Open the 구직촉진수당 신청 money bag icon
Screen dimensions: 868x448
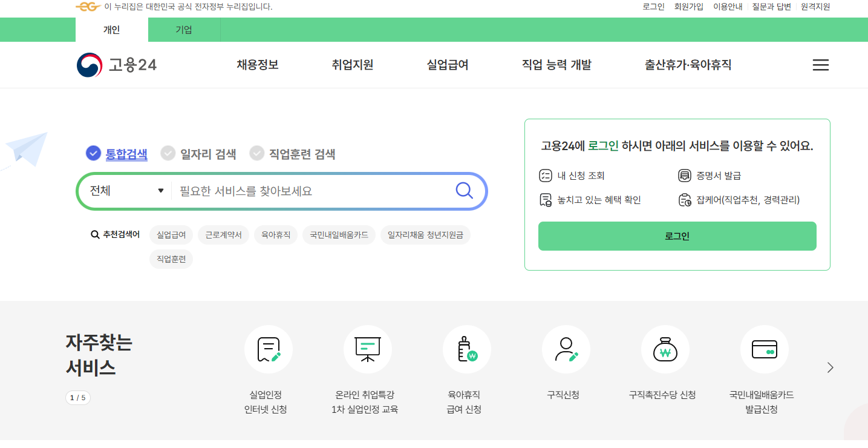(x=665, y=349)
